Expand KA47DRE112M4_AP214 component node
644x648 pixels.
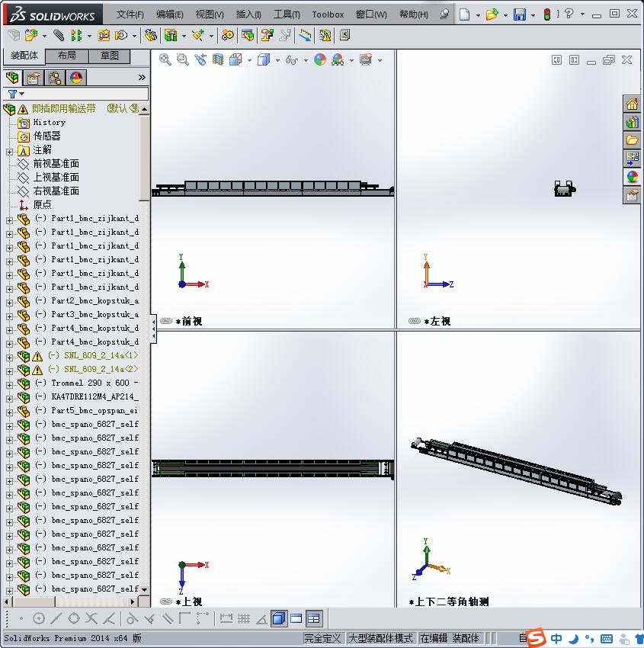pyautogui.click(x=9, y=399)
